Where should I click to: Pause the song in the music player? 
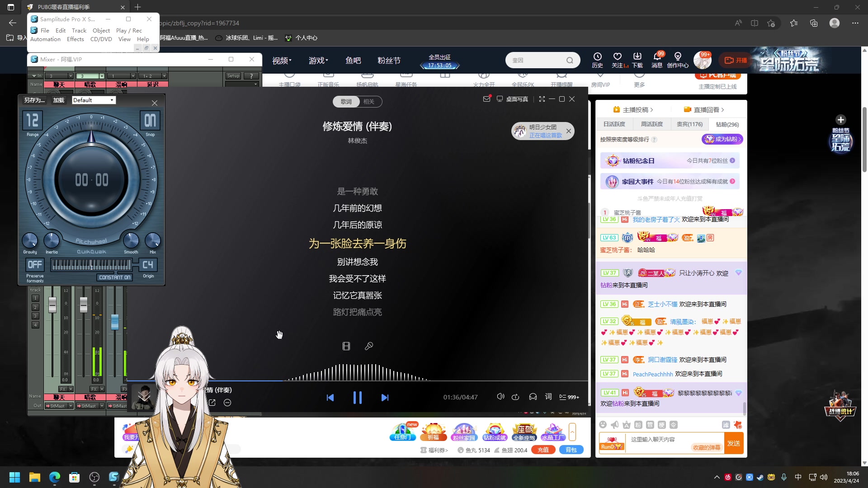pos(357,398)
